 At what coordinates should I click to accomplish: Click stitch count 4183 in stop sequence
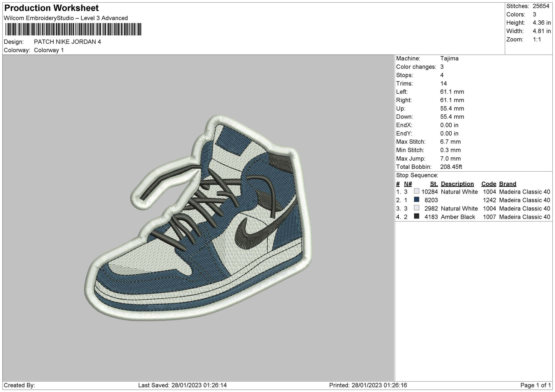click(431, 217)
